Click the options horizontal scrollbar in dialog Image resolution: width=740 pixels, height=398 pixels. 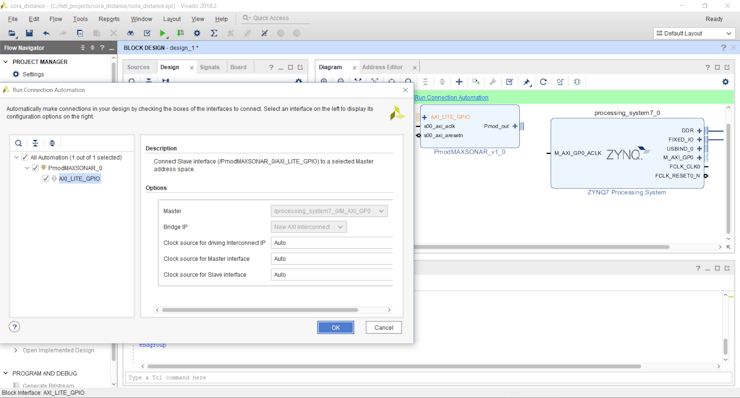(x=260, y=310)
